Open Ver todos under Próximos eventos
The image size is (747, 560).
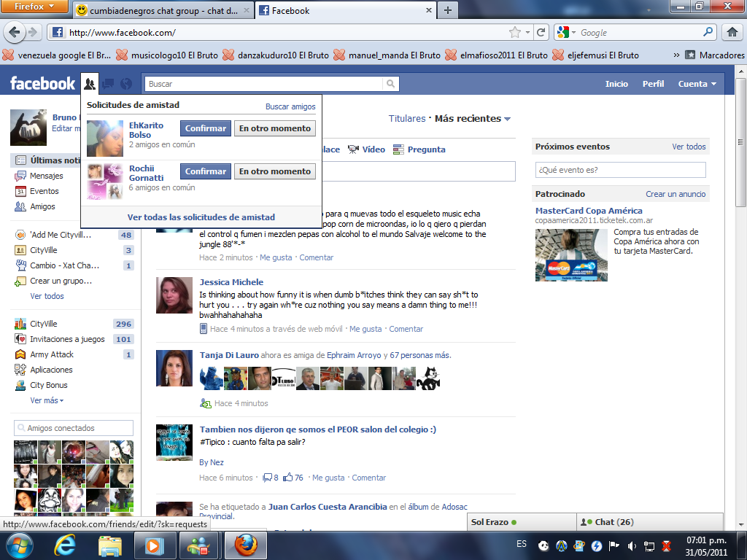tap(689, 147)
